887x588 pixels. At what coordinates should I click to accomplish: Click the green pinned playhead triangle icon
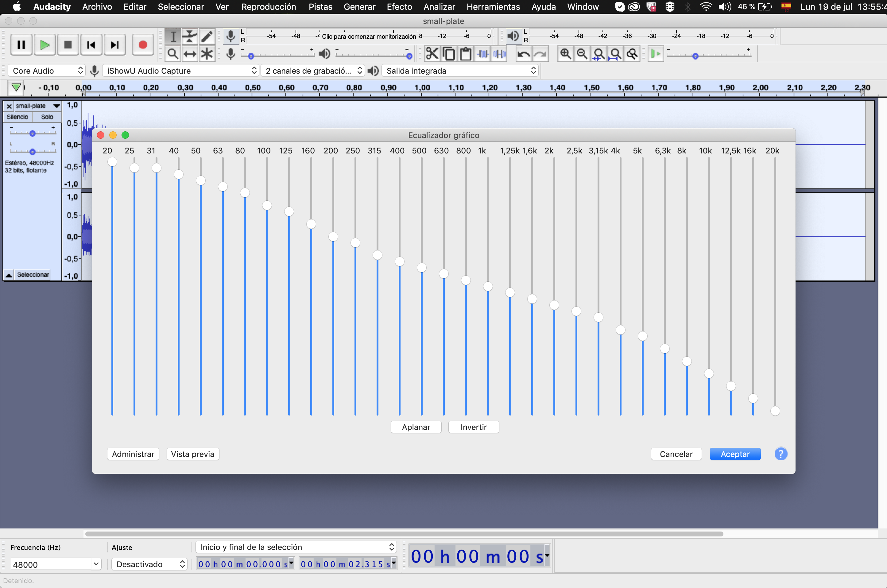click(16, 88)
